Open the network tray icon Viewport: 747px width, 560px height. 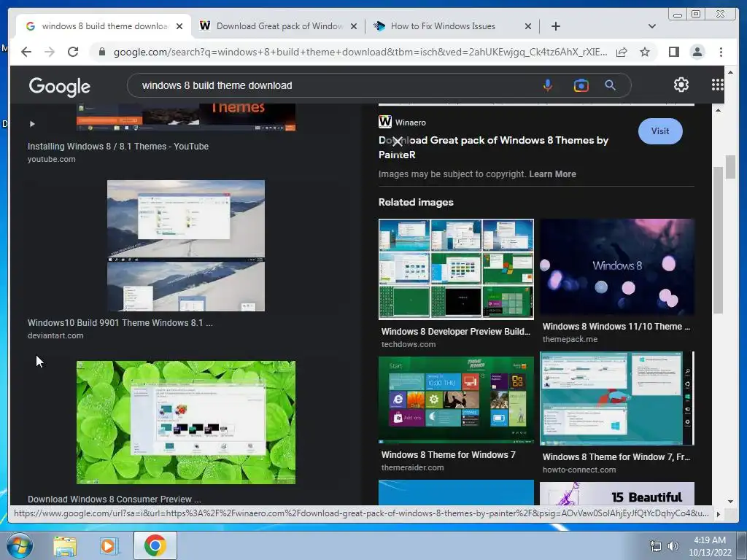point(656,546)
